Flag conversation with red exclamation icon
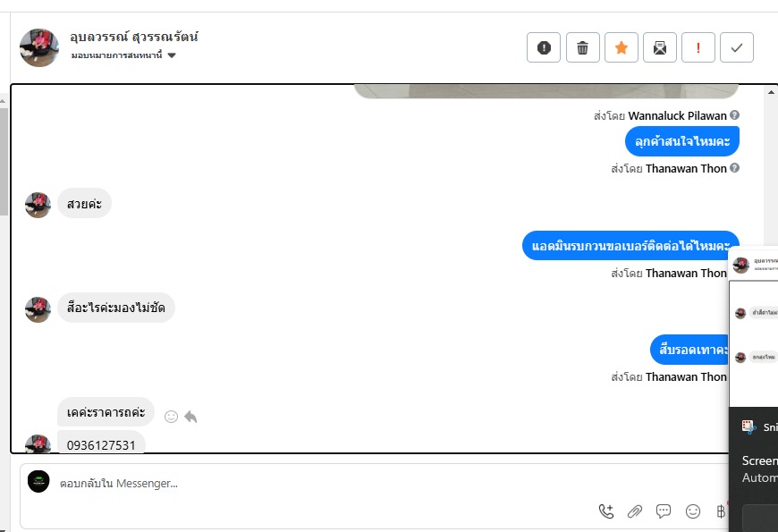The image size is (778, 532). point(698,47)
